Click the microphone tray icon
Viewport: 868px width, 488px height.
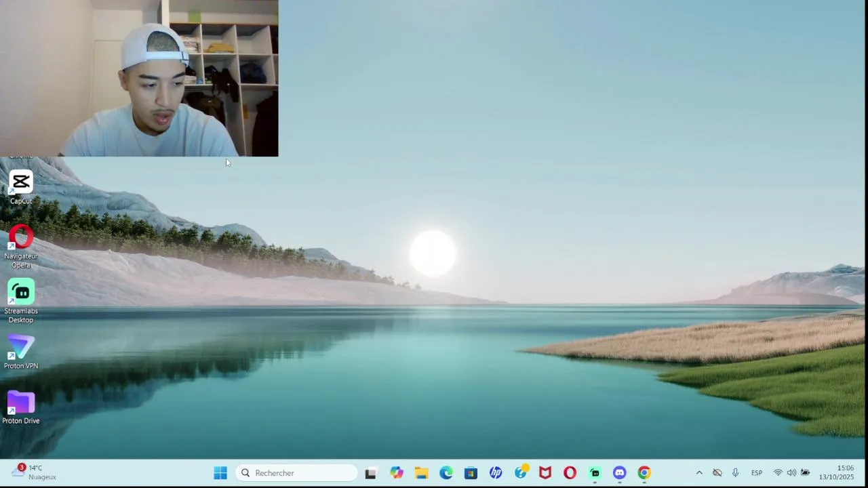click(735, 473)
